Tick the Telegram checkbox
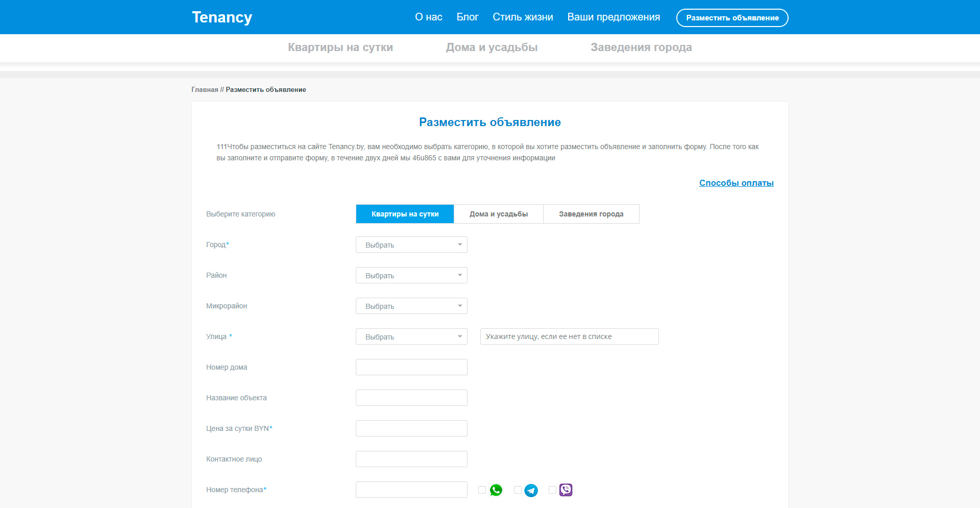 click(x=518, y=490)
